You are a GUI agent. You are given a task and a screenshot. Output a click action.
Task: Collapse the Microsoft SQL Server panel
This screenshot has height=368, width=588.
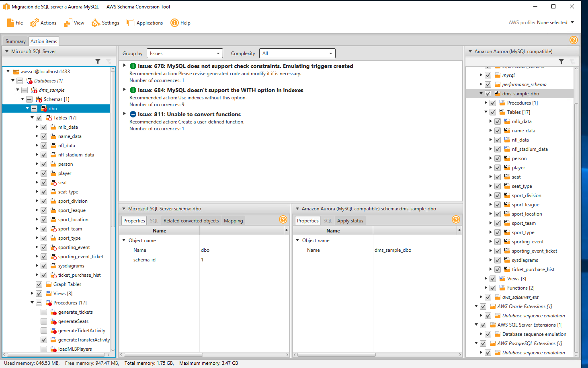point(7,51)
